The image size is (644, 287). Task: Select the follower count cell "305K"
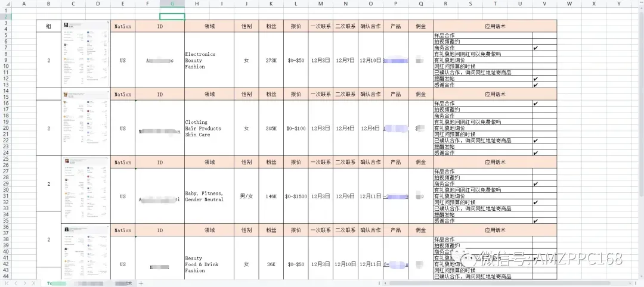point(271,129)
